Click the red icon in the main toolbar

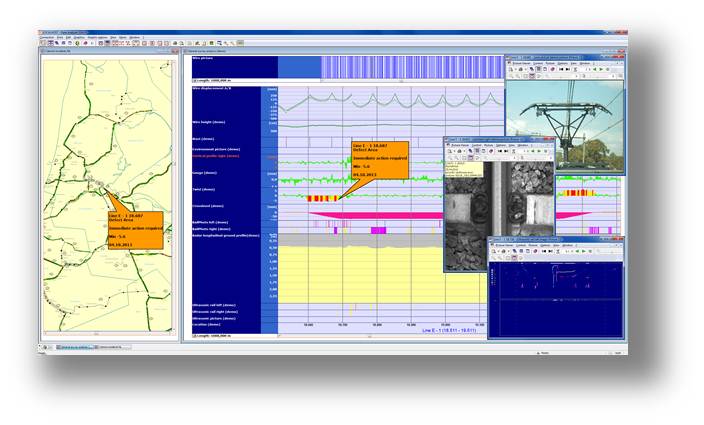pyautogui.click(x=85, y=43)
